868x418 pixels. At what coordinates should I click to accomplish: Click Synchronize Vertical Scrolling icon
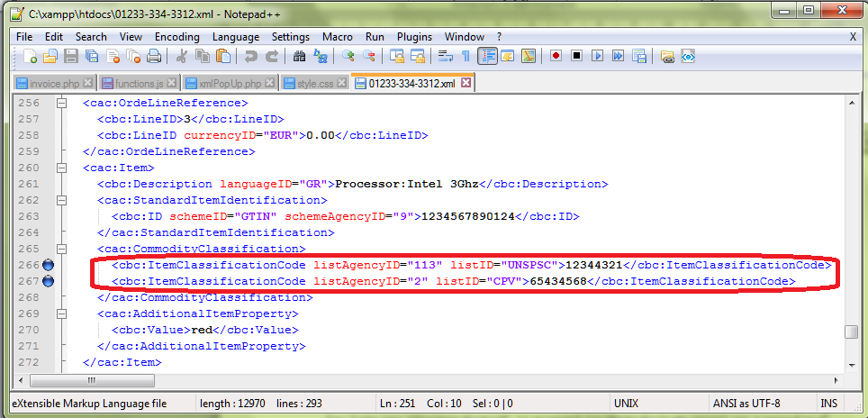[x=396, y=56]
